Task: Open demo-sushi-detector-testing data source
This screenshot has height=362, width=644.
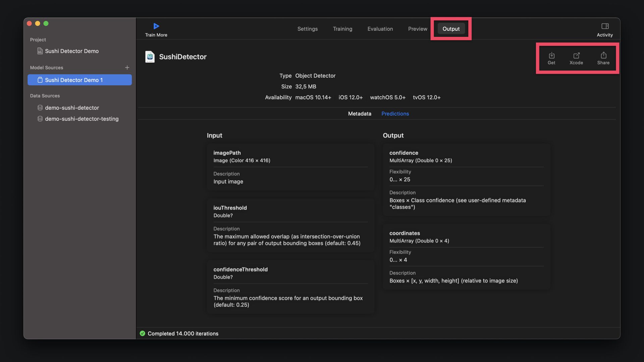Action: [x=82, y=119]
